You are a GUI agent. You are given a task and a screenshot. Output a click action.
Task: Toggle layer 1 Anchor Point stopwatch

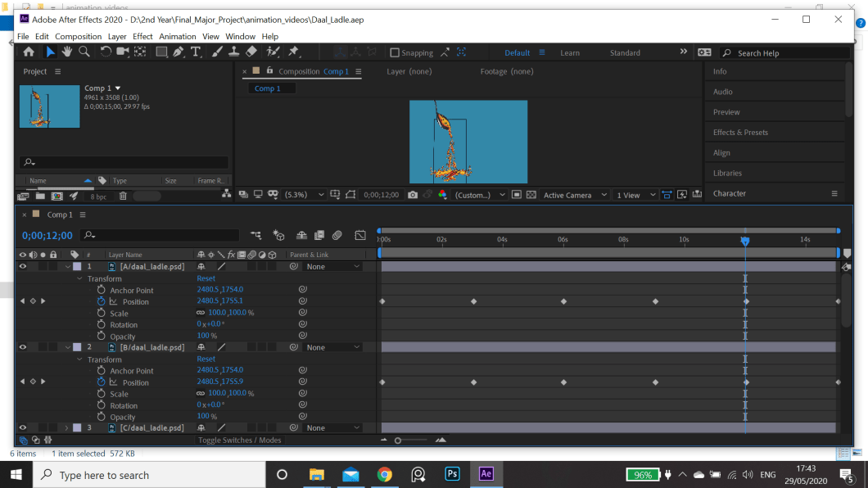click(x=101, y=290)
